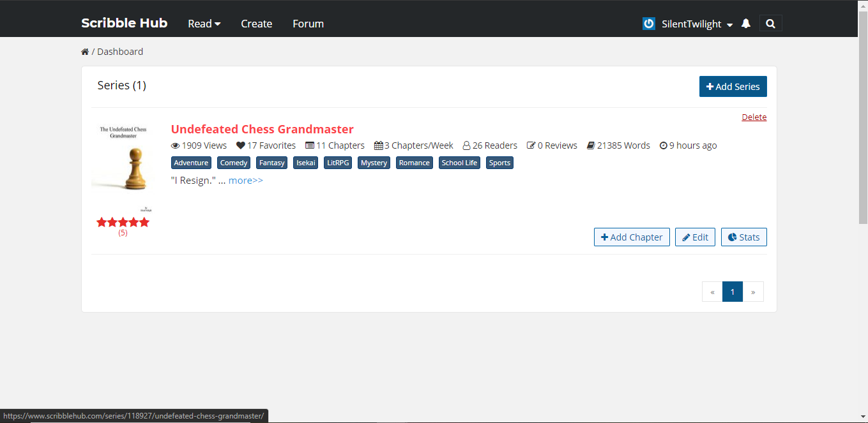868x423 pixels.
Task: Open the SilentTwilight user dropdown
Action: [x=697, y=24]
